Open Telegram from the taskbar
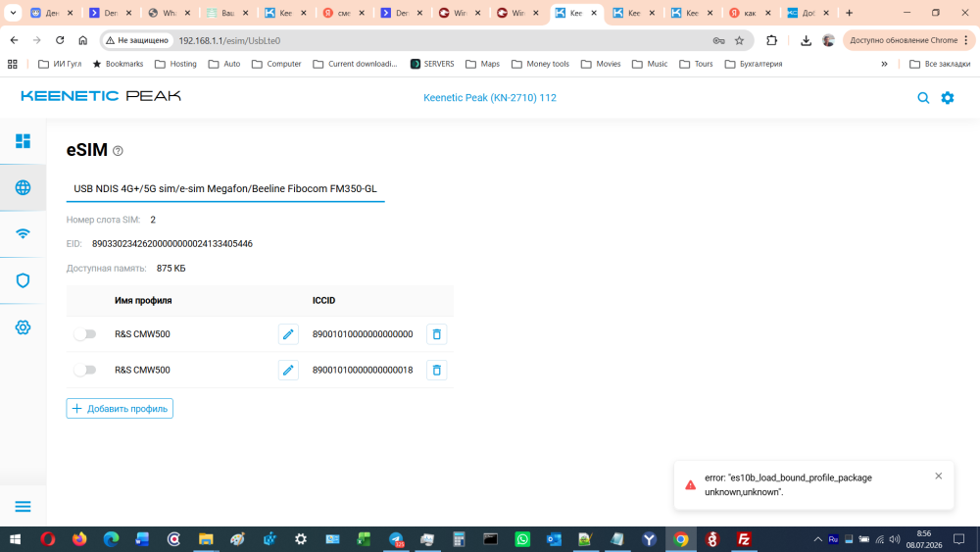980x552 pixels. 396,539
